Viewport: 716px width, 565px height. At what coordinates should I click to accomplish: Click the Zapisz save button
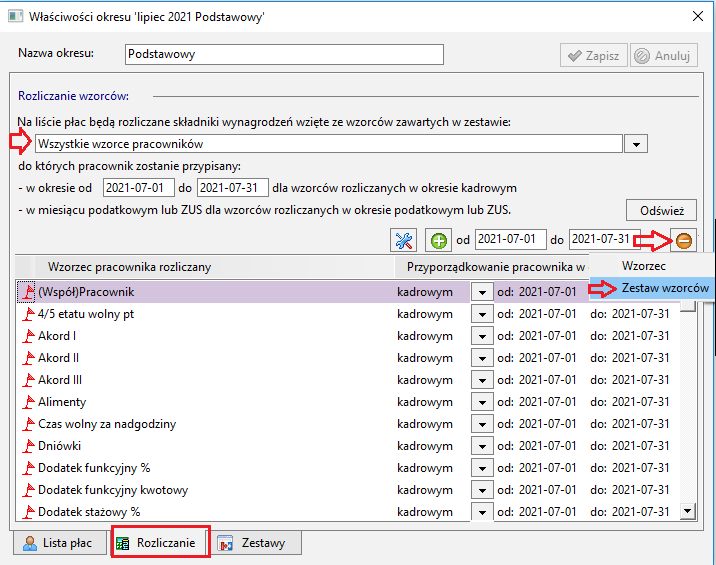(x=594, y=56)
